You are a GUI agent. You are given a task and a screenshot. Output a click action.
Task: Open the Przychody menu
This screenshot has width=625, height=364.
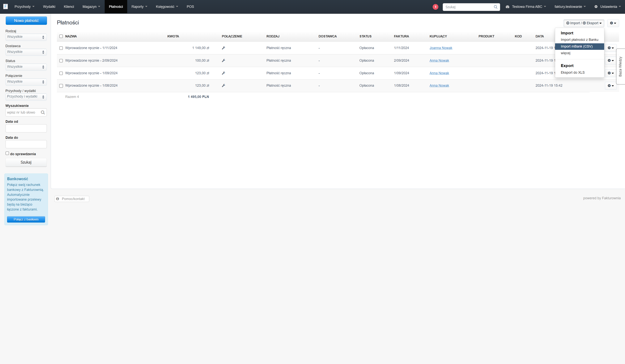point(24,7)
